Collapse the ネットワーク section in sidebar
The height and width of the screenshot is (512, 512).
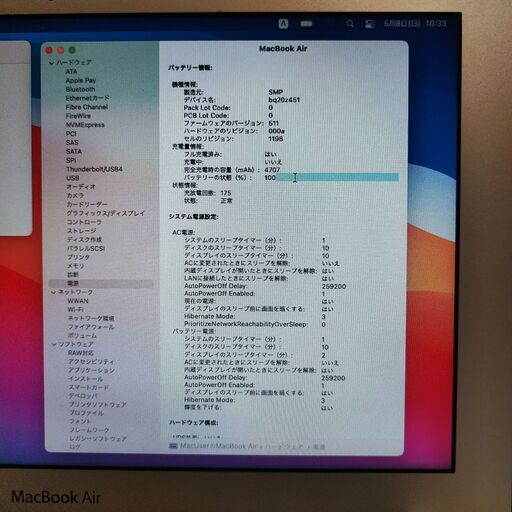[x=54, y=292]
